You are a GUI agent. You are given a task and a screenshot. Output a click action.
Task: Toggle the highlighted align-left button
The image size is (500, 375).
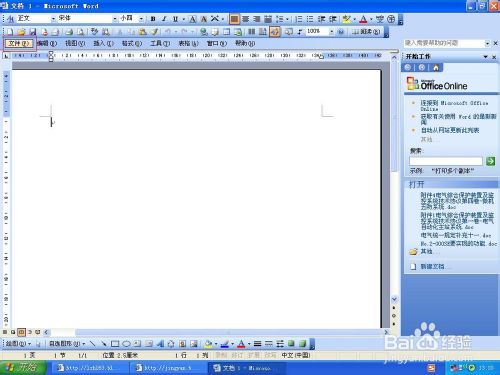(x=234, y=19)
